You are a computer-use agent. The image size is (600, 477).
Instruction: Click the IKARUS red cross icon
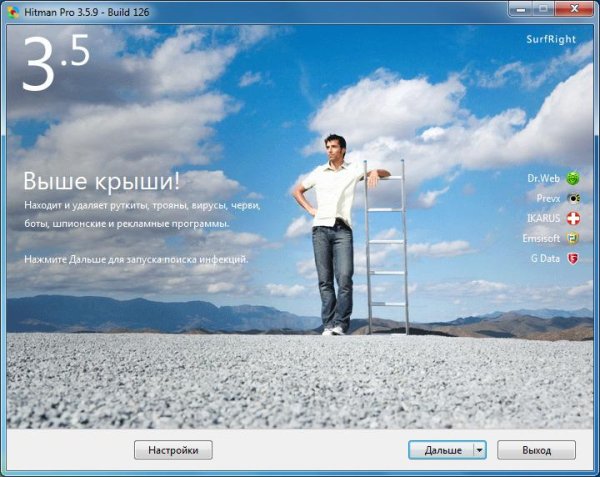(x=573, y=218)
